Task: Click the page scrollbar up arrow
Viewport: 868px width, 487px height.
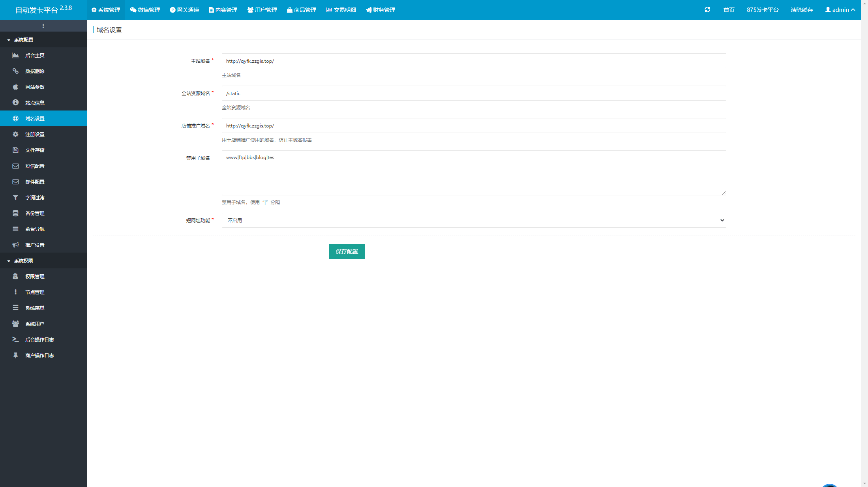Action: (x=864, y=3)
